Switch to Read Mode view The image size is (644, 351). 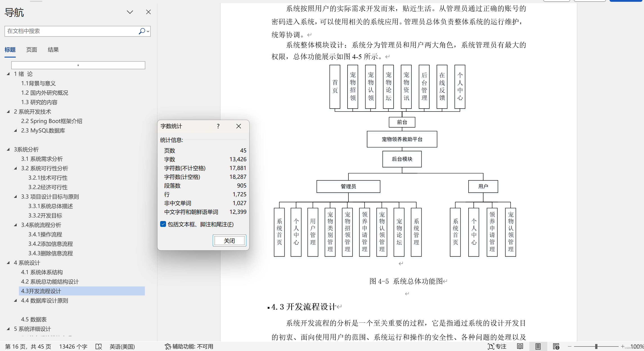520,347
